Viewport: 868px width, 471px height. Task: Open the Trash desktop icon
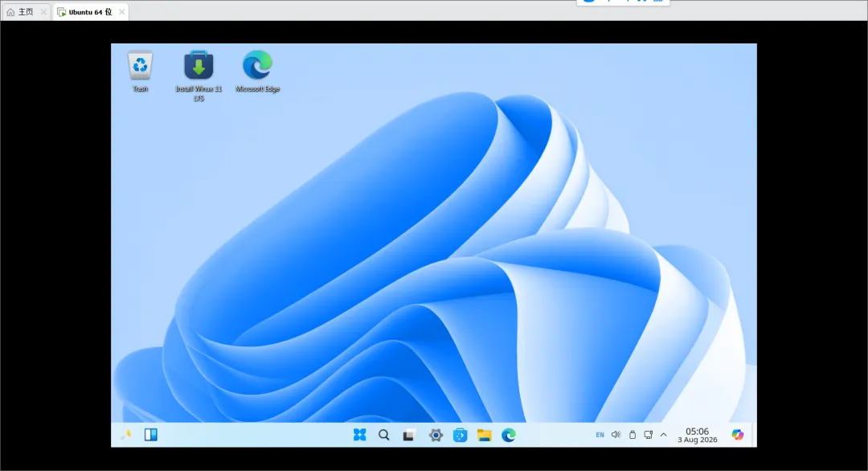(140, 71)
